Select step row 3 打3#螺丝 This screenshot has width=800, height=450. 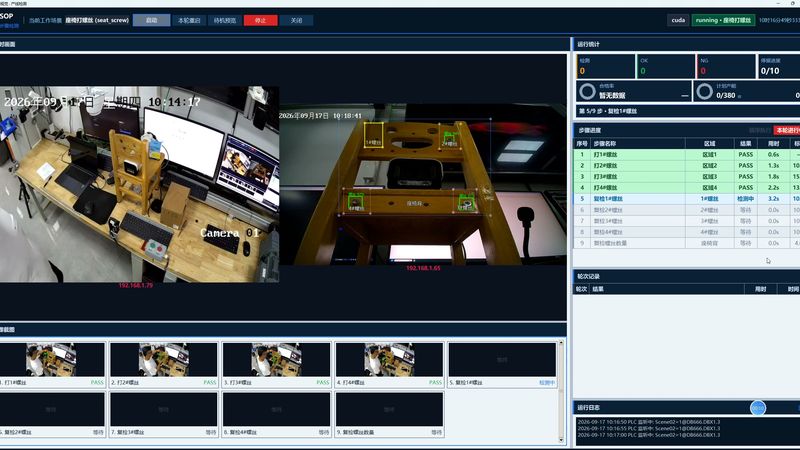[687, 177]
